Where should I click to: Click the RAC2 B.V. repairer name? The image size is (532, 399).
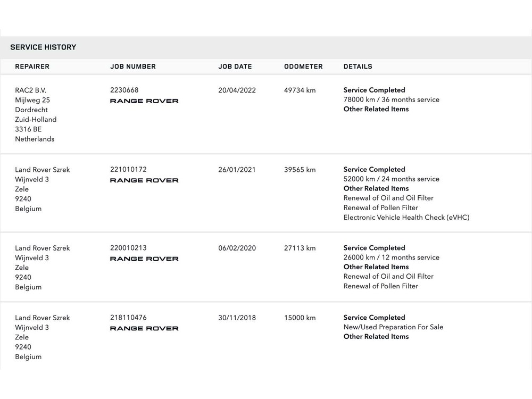coord(31,90)
